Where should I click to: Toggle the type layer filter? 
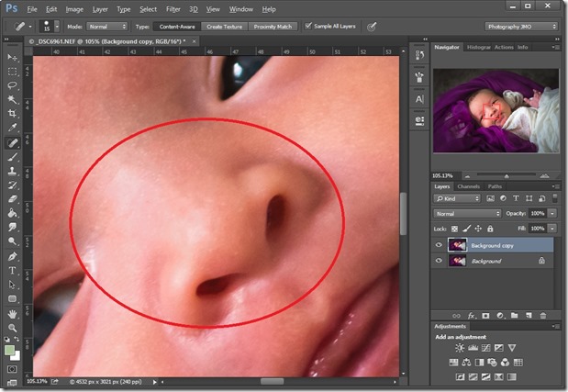(x=516, y=198)
